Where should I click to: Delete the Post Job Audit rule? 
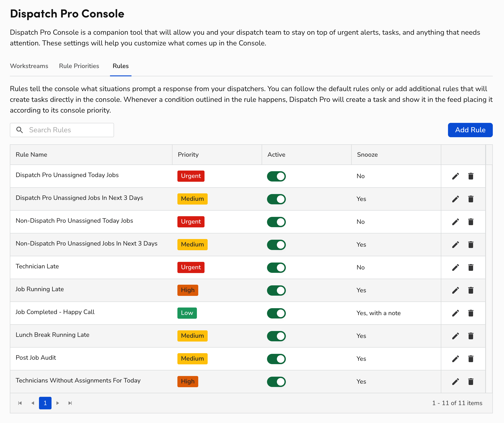point(471,359)
